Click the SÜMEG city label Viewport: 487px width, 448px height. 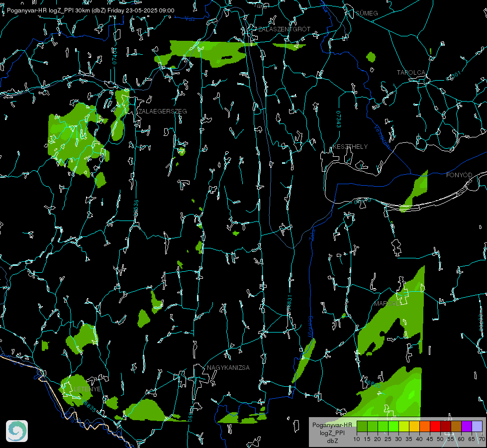coord(367,13)
